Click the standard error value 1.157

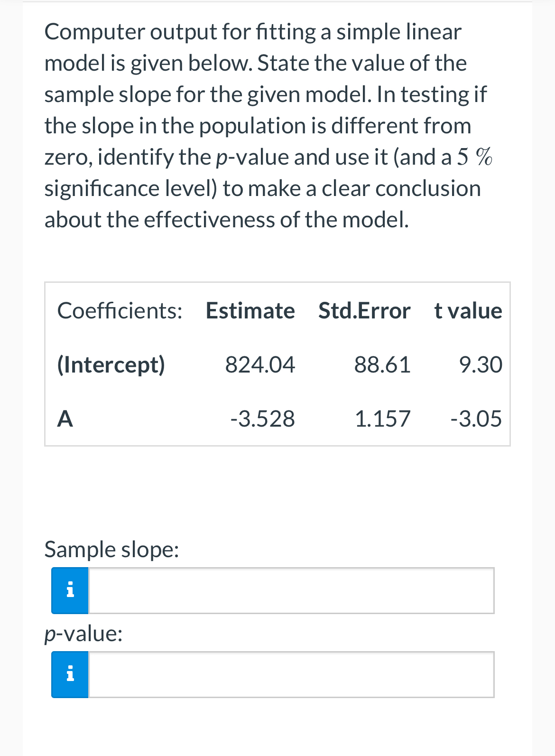[x=382, y=419]
